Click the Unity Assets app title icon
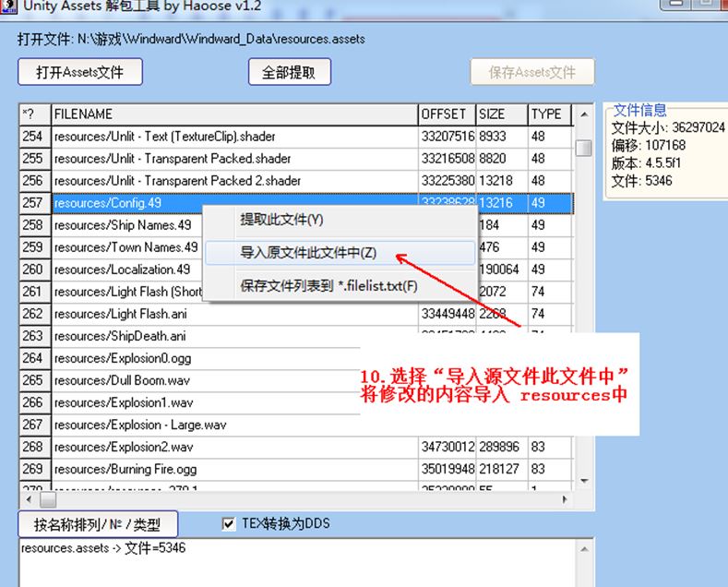The image size is (728, 587). [x=7, y=6]
